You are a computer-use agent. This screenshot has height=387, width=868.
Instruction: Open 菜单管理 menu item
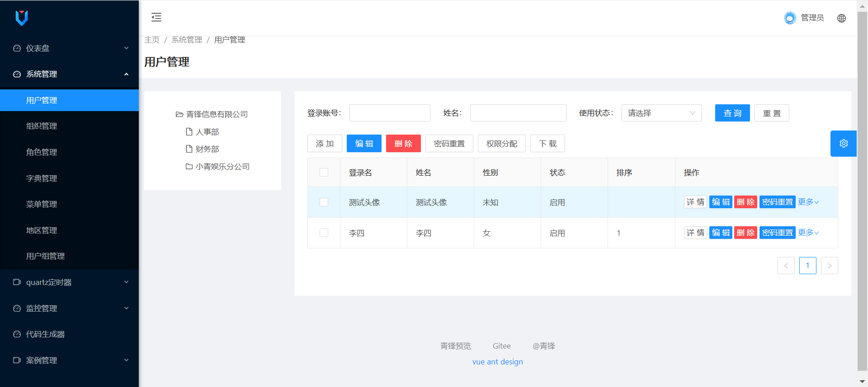tap(69, 204)
